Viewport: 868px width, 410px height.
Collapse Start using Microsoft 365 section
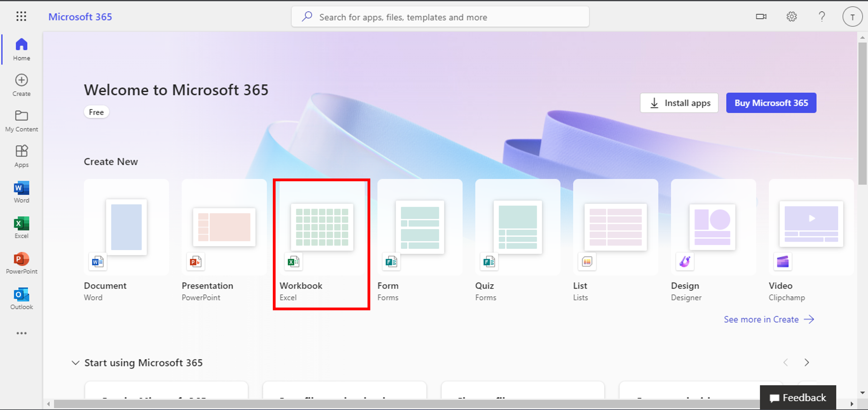[x=76, y=363]
